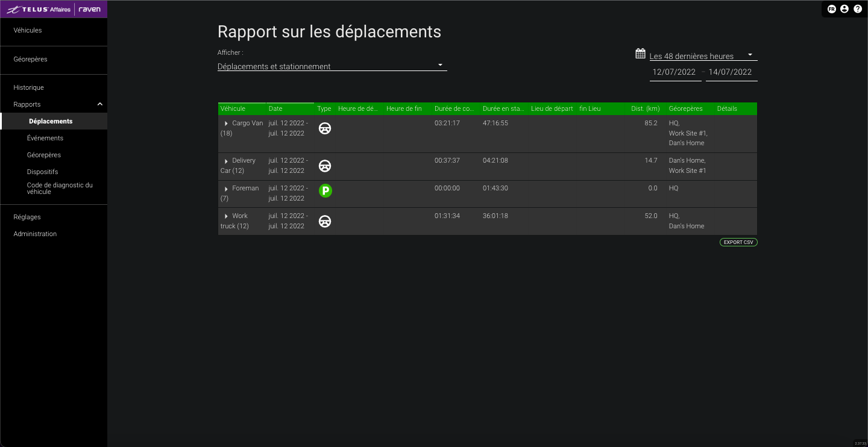Click the end date field 14/07/2022
Viewport: 868px width, 447px height.
[x=731, y=72]
